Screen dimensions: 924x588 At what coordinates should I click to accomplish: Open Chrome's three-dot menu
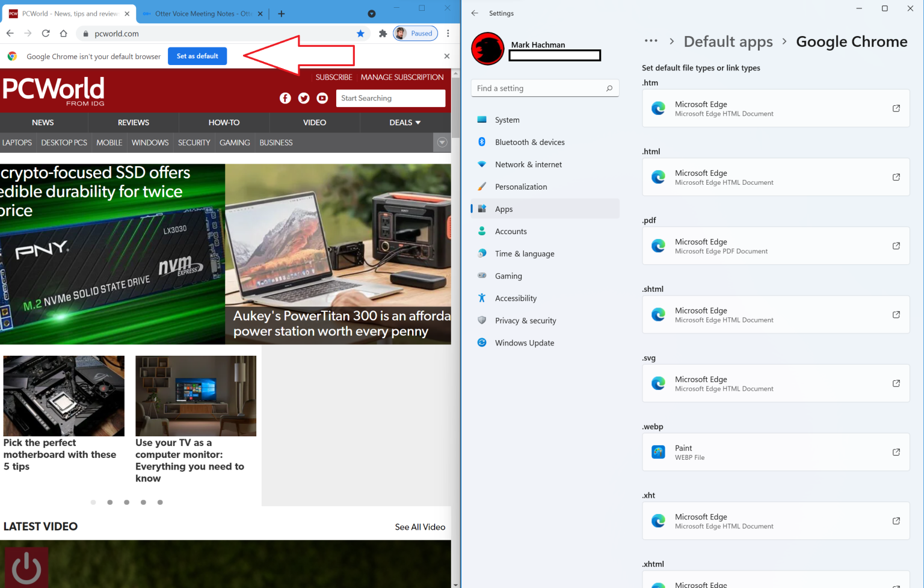coord(448,34)
